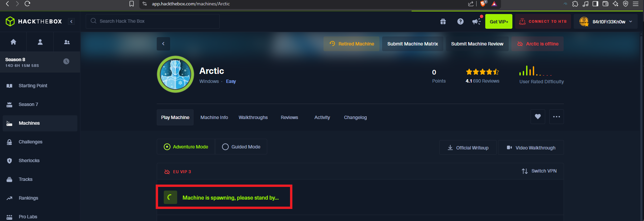
Task: Reload the page with the browser refresh icon
Action: coord(27,4)
